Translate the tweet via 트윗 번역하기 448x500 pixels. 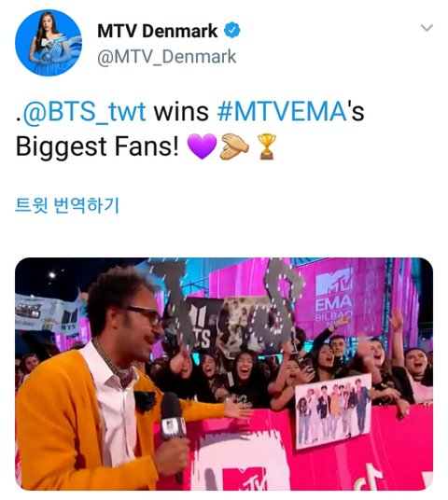click(x=67, y=205)
